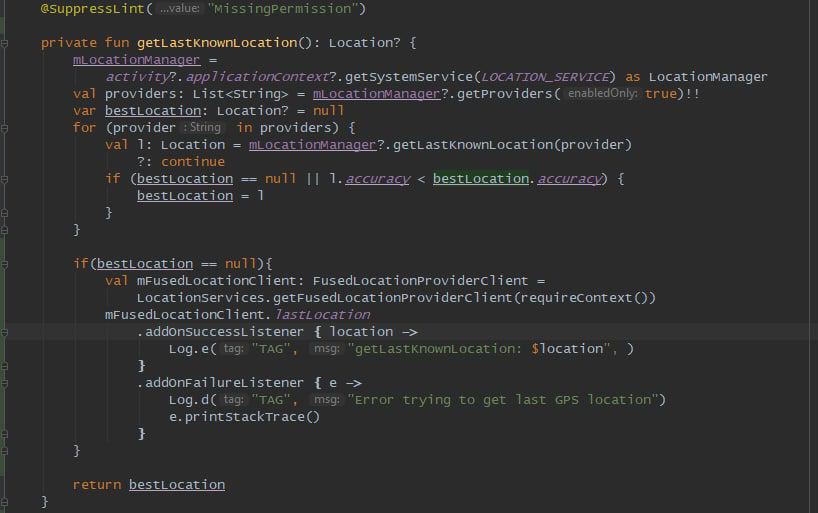Click the true argument

coord(660,94)
